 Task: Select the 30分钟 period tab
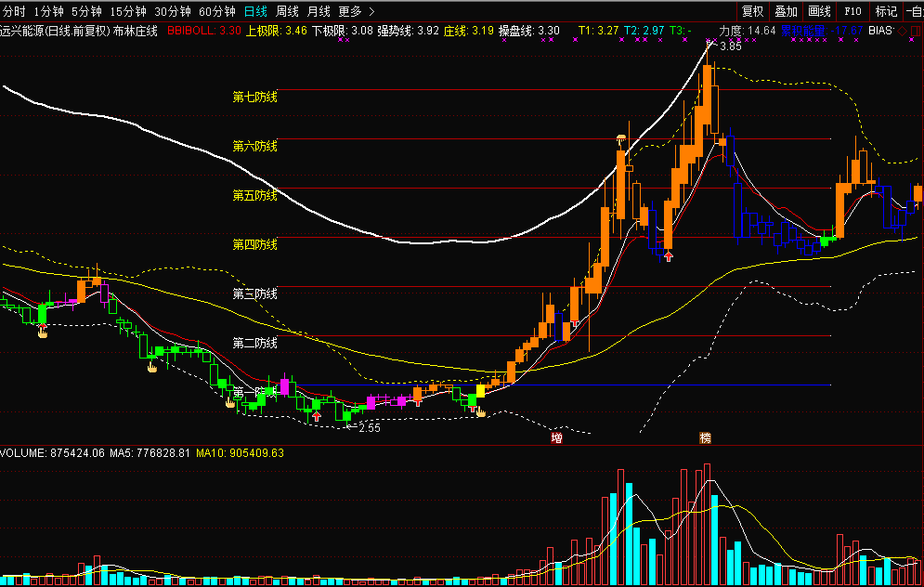(x=173, y=11)
